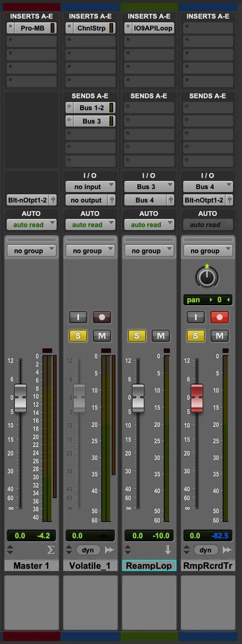Click the Master 1 sigma track type icon
The width and height of the screenshot is (242, 644).
click(x=51, y=550)
